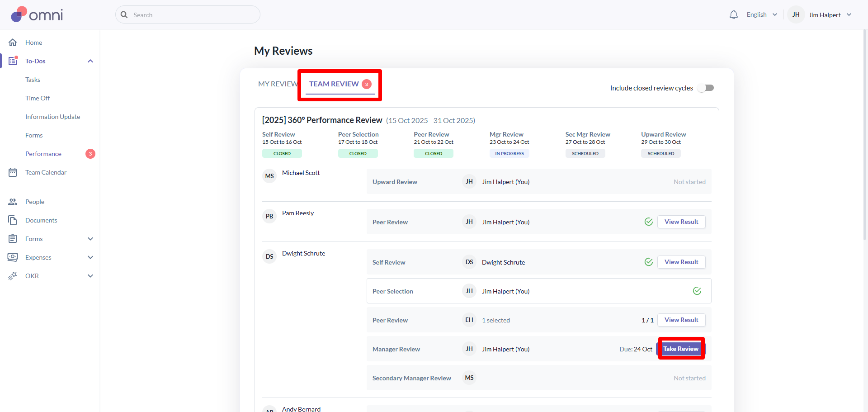Open Jim Halpert account dropdown
This screenshot has width=868, height=412.
click(x=830, y=15)
